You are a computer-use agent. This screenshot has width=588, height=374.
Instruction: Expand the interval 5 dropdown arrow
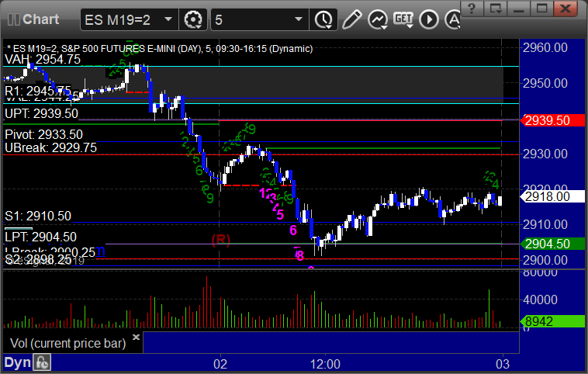pos(299,19)
